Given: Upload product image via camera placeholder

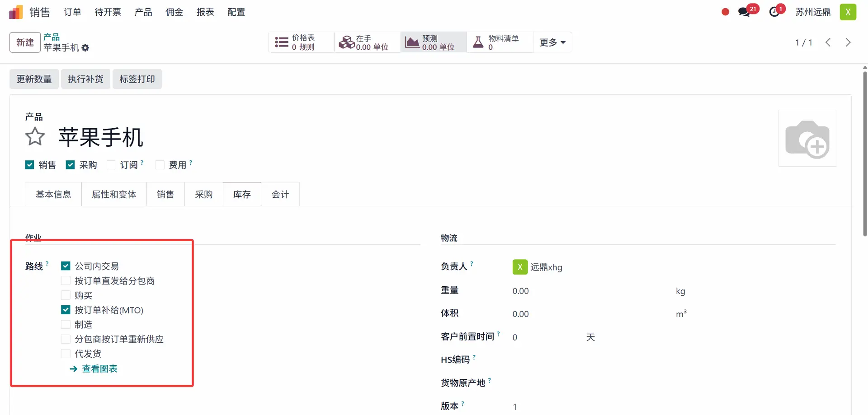Looking at the screenshot, I should pyautogui.click(x=807, y=138).
